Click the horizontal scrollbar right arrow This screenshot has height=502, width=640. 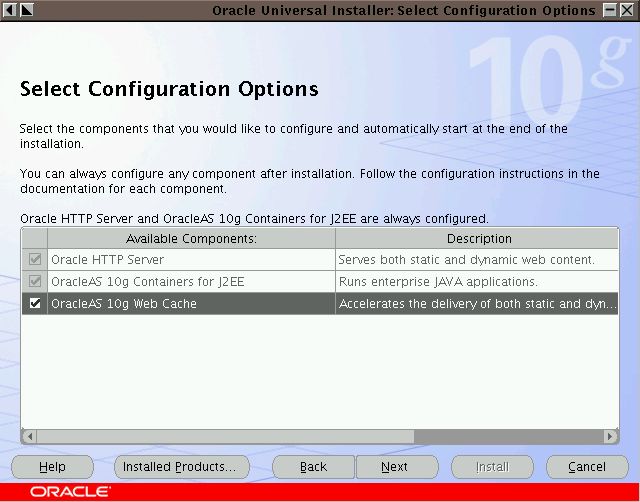(x=610, y=436)
